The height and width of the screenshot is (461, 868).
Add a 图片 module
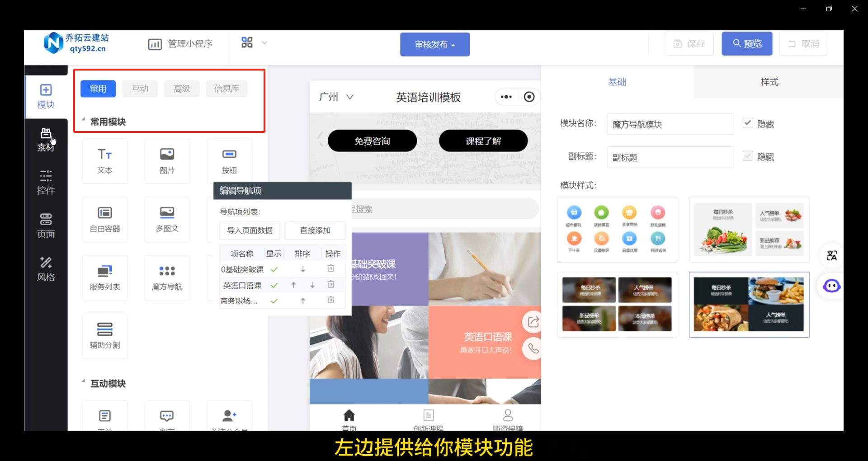tap(167, 161)
